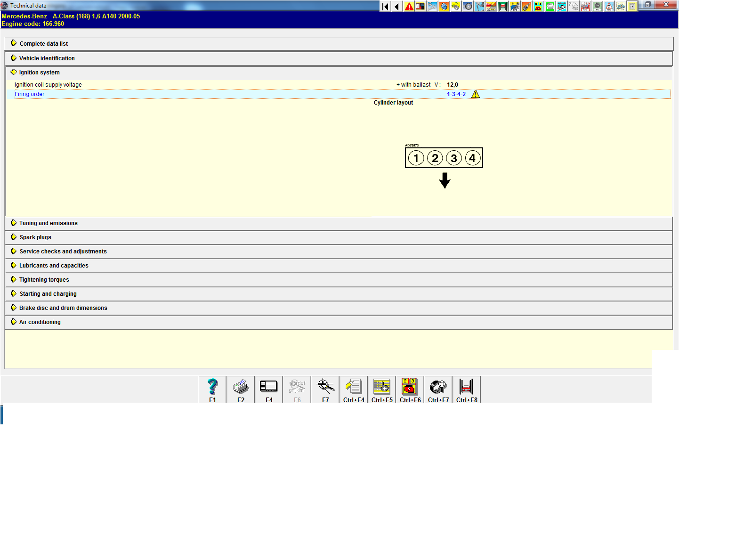Click the yellow belt icon in top toolbar
The image size is (744, 560).
click(456, 6)
